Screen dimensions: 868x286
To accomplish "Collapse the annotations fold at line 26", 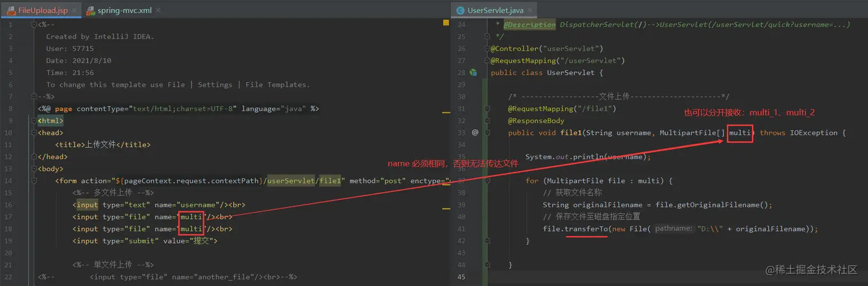I will point(487,49).
